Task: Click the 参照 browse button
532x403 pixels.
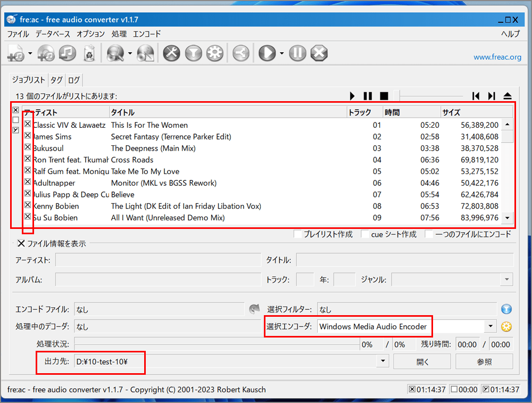Action: click(x=484, y=361)
